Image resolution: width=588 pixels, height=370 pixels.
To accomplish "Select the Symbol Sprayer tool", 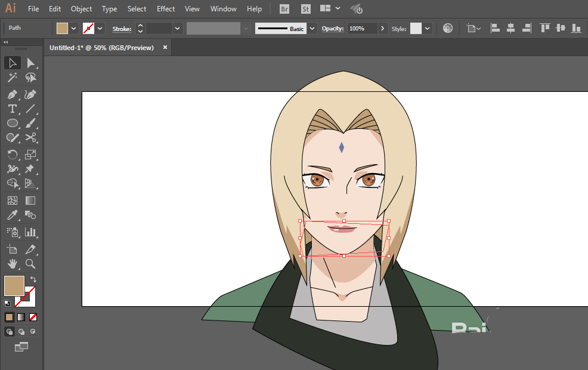I will point(13,232).
